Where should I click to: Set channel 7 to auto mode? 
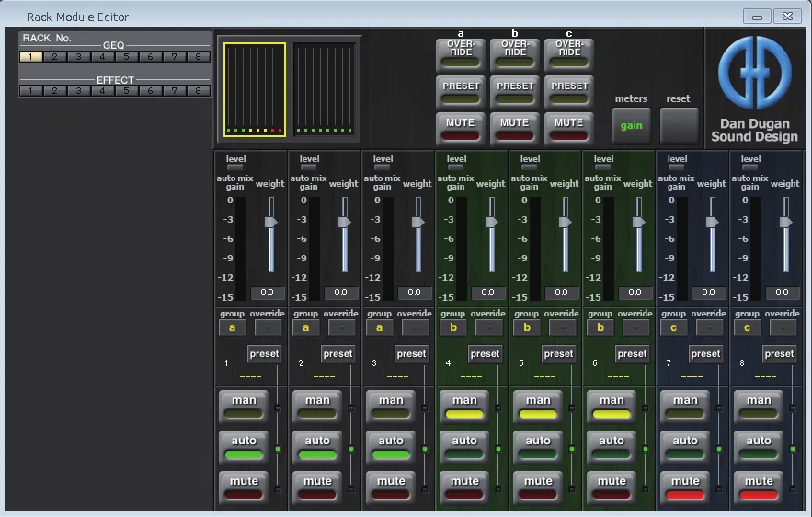(685, 447)
